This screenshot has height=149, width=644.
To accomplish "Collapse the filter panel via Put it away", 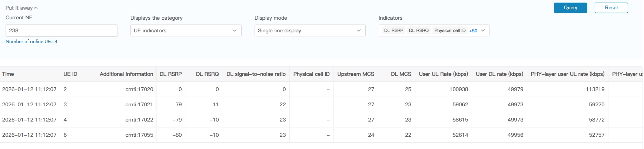I will coord(19,8).
